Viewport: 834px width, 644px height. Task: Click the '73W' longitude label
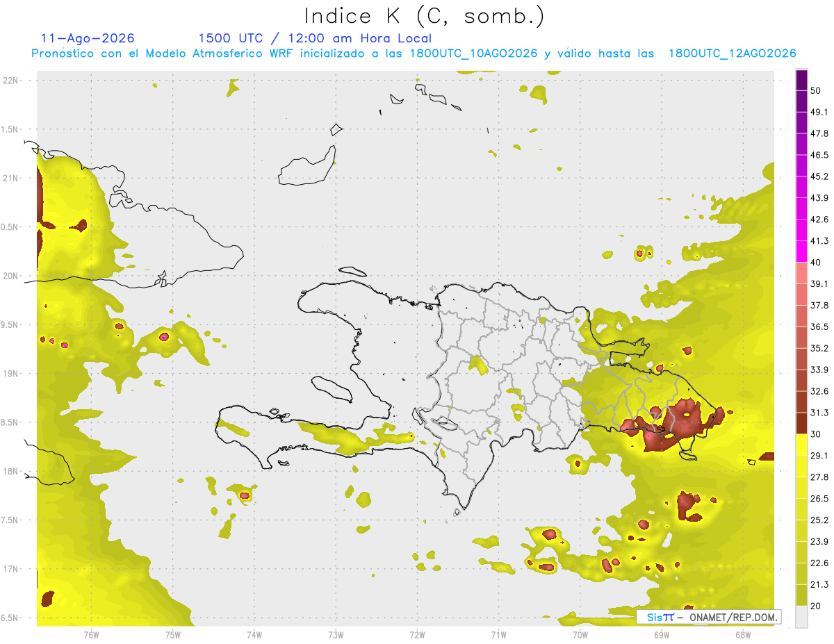[336, 634]
